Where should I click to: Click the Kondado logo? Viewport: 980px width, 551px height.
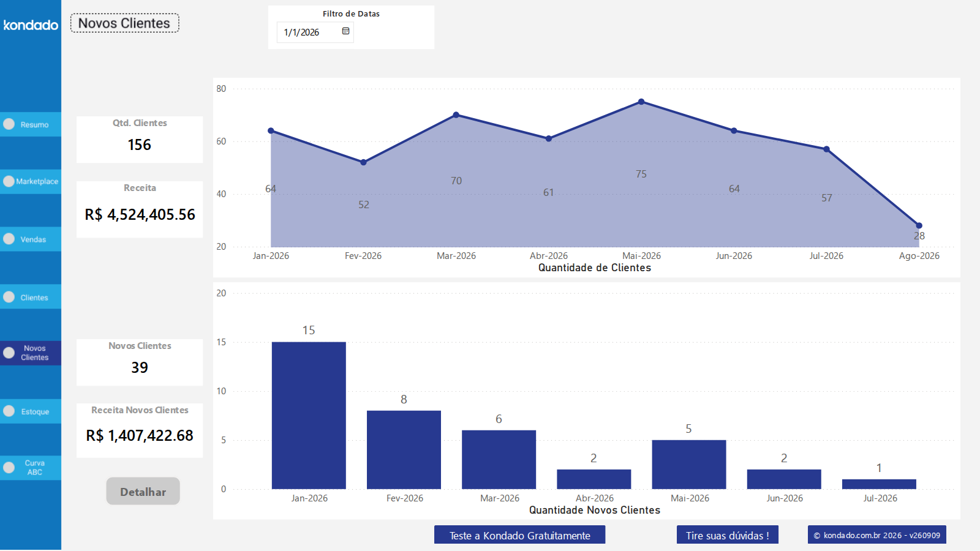point(31,25)
